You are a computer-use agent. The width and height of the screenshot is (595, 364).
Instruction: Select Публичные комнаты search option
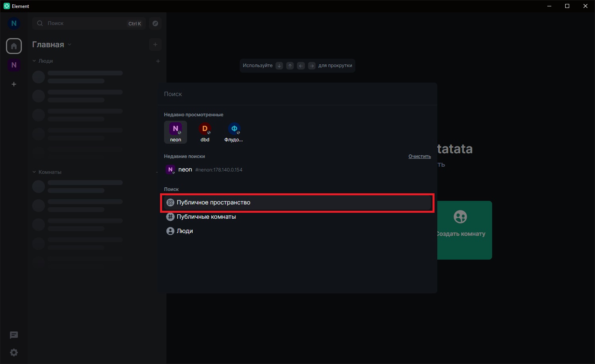pos(297,217)
